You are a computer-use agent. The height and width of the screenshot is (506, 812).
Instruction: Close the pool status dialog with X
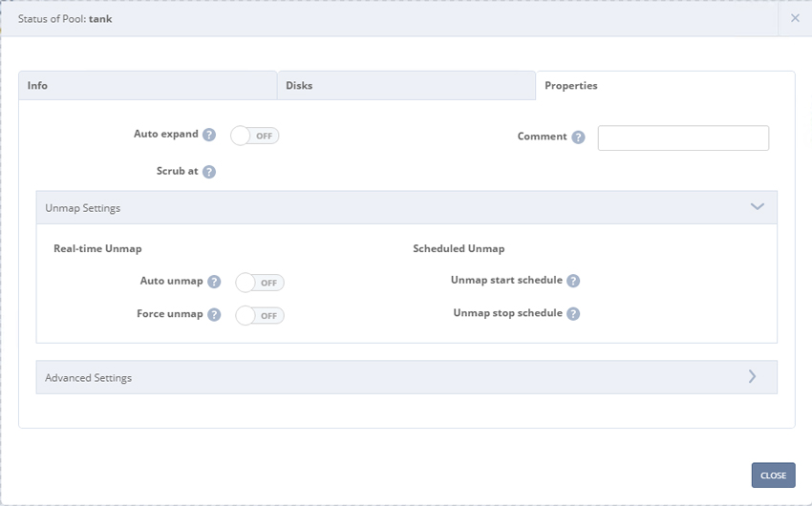[795, 18]
